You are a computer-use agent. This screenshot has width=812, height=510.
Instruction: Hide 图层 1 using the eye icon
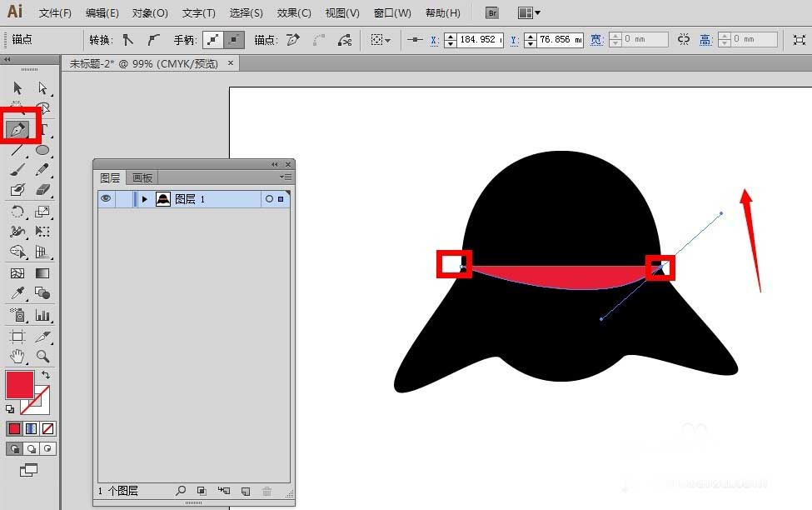point(106,199)
